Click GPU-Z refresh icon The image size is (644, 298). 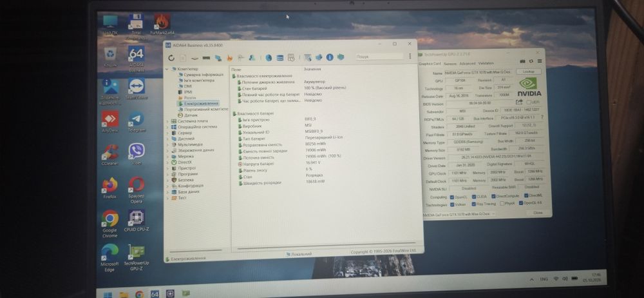coord(531,61)
